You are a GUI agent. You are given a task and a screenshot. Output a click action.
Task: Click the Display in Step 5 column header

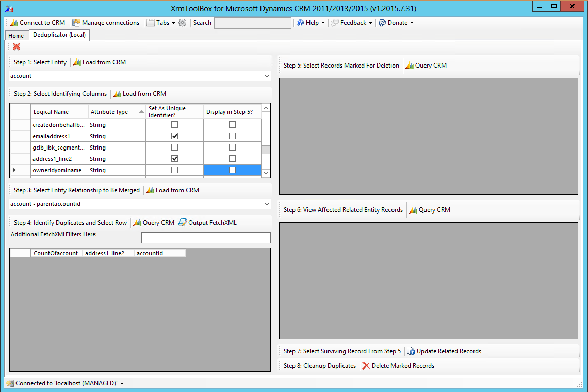[x=232, y=112]
